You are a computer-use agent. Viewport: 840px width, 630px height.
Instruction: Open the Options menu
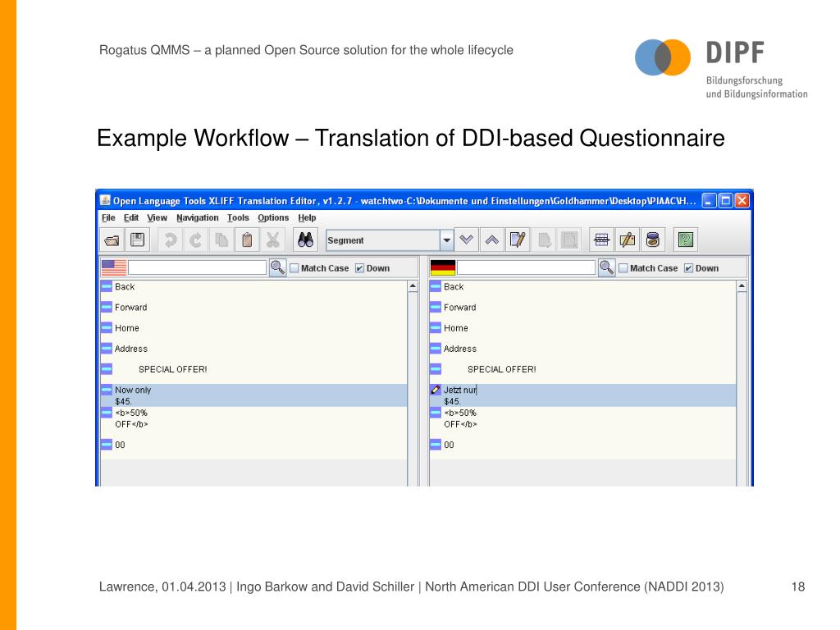[273, 217]
